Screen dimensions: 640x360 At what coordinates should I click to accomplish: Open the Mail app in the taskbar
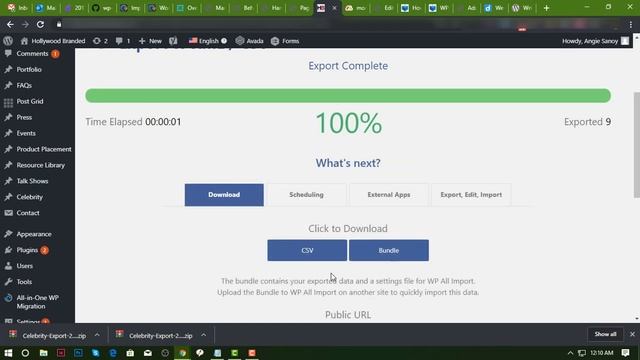[x=148, y=353]
